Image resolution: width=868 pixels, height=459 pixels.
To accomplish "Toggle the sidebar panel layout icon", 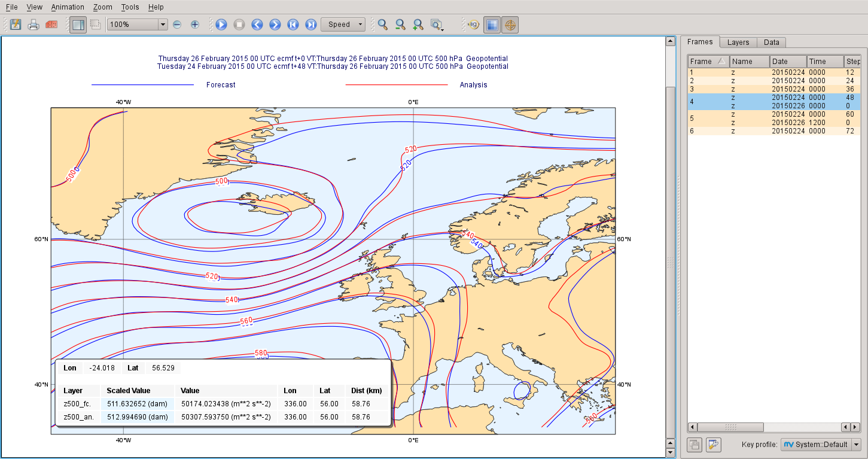I will pos(78,25).
